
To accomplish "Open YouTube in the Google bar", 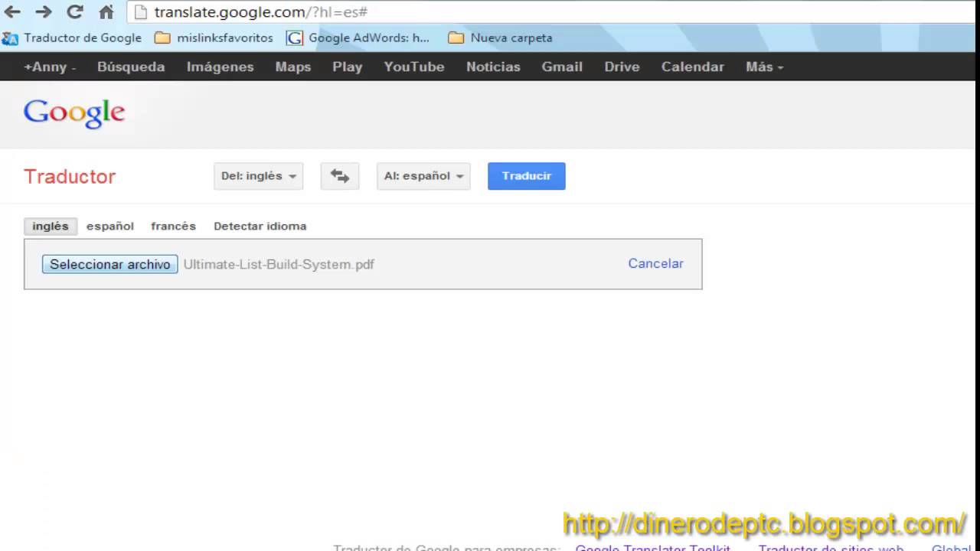I will (x=414, y=67).
